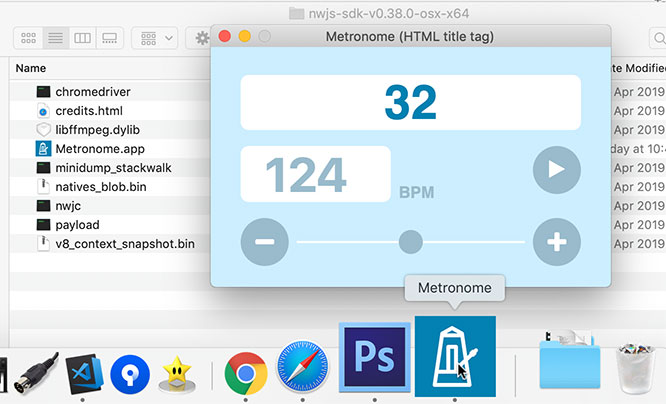Open the blue circular app in the Dock
Viewport: 666px width, 404px height.
(x=130, y=375)
